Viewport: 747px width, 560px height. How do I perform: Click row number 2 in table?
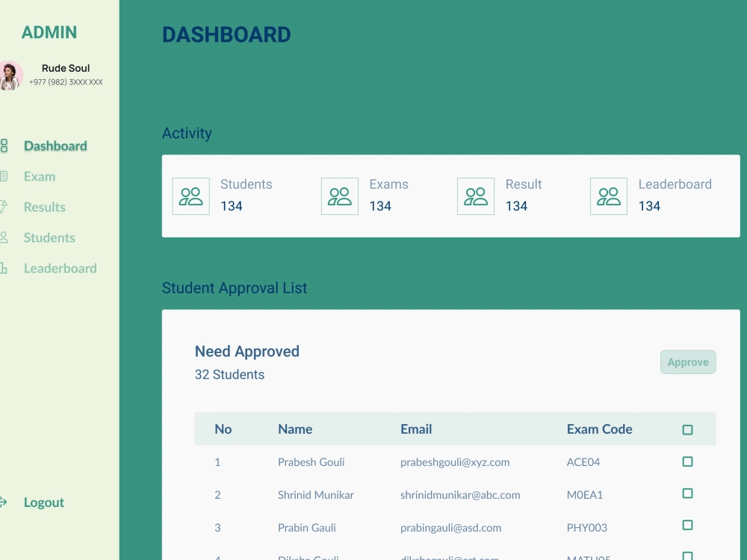217,495
